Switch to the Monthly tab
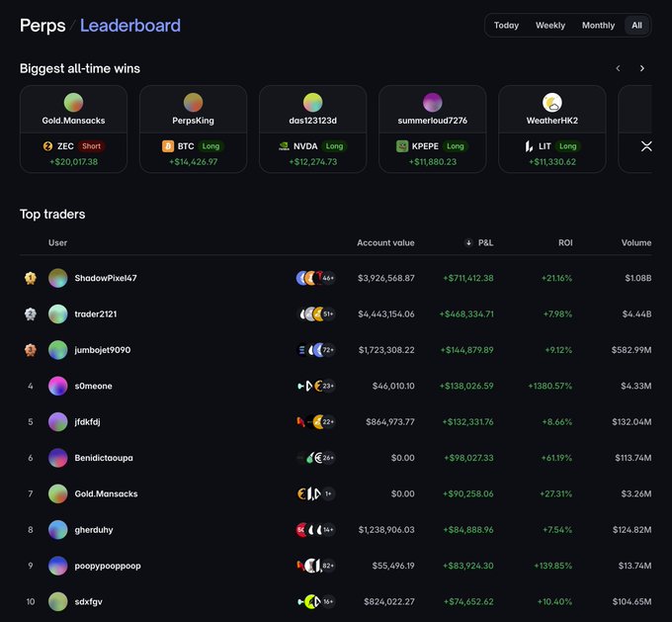672x622 pixels. (598, 26)
